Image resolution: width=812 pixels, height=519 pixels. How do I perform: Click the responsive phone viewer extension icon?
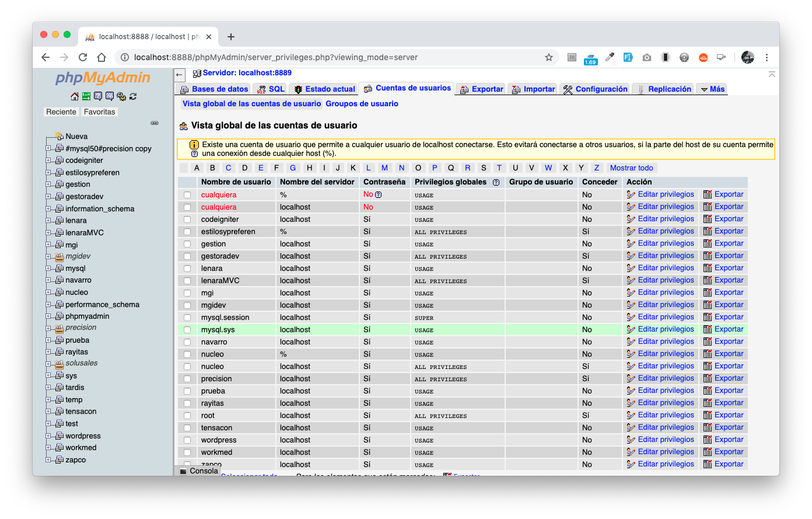coord(666,57)
